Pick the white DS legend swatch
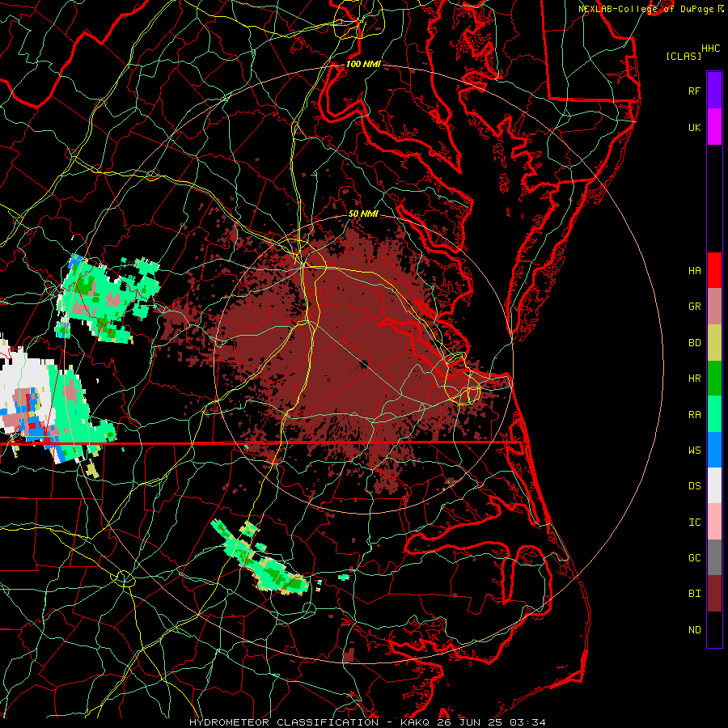The image size is (728, 728). pyautogui.click(x=714, y=485)
